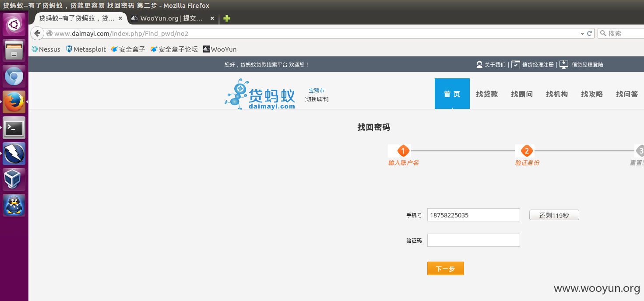Open the 找顾问 nav item
Screen dimensions: 644x301
[522, 94]
